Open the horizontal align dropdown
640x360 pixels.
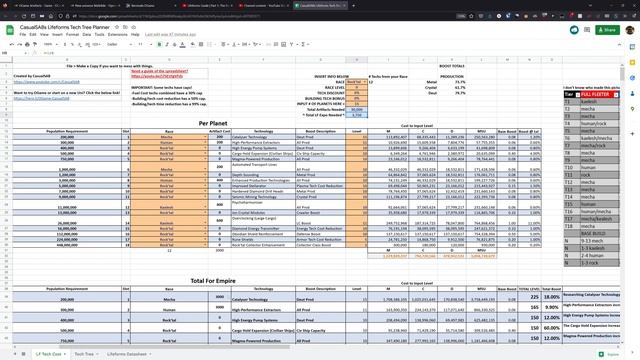(x=224, y=44)
